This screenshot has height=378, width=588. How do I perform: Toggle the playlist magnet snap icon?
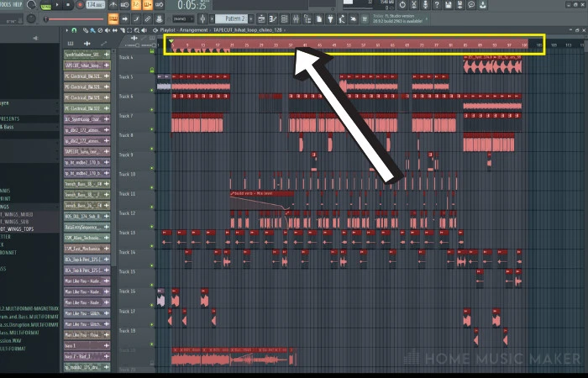(x=74, y=30)
